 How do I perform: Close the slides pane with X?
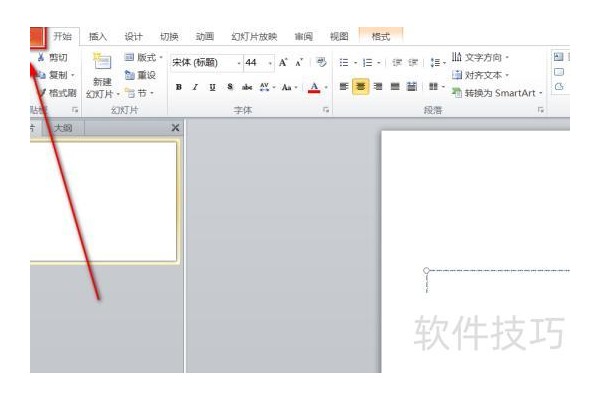click(x=175, y=128)
